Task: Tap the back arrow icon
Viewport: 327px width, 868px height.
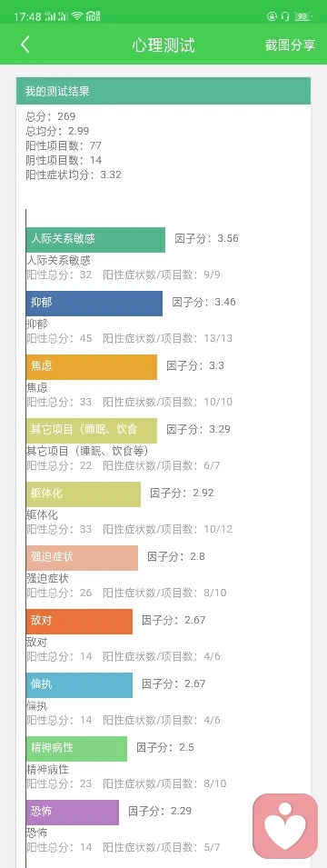Action: click(x=25, y=45)
